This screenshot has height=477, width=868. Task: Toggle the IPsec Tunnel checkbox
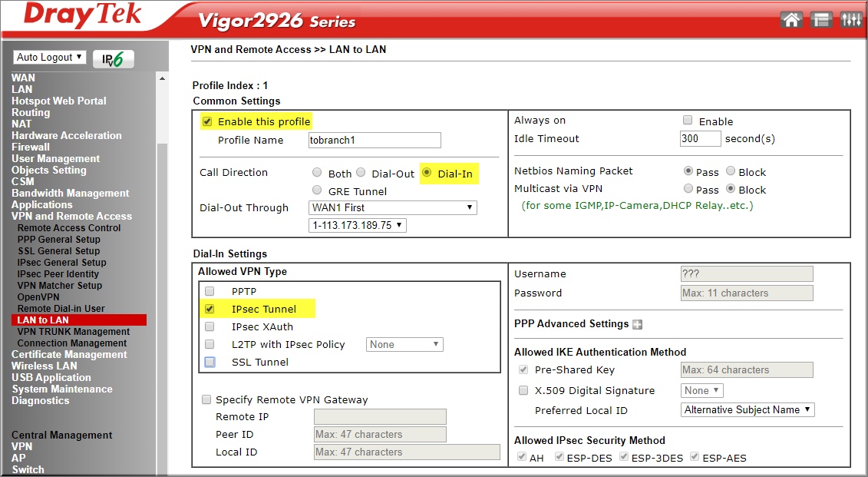210,309
